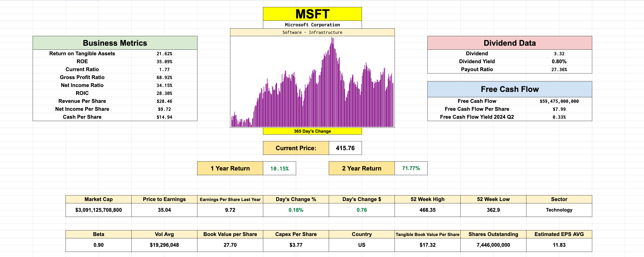Click Book Value per Share value 27.70
Screen dimensions: 644x257
pos(230,245)
